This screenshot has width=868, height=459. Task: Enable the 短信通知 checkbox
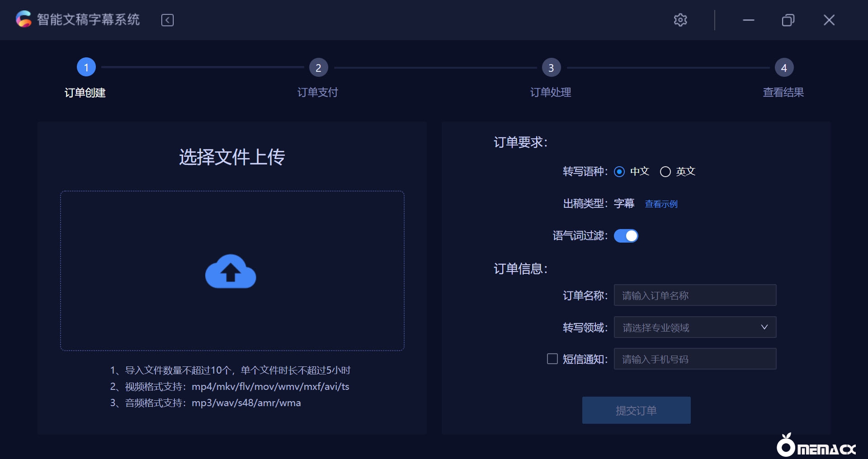[552, 359]
